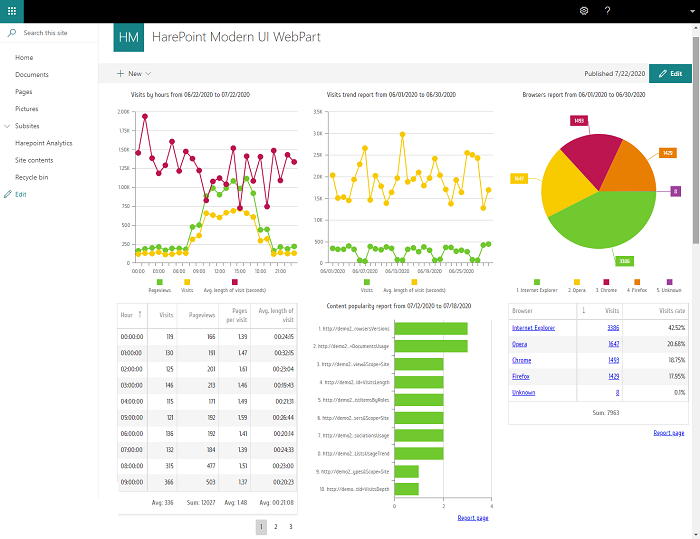Open Home in the left navigation
Screen dimensions: 700x539
(x=24, y=58)
